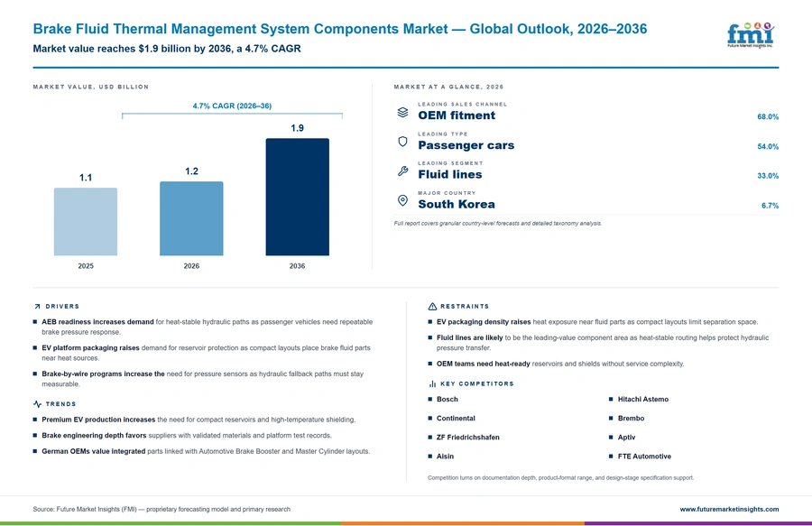Image resolution: width=812 pixels, height=526 pixels.
Task: Click the '54.0%' value
Action: 768,146
